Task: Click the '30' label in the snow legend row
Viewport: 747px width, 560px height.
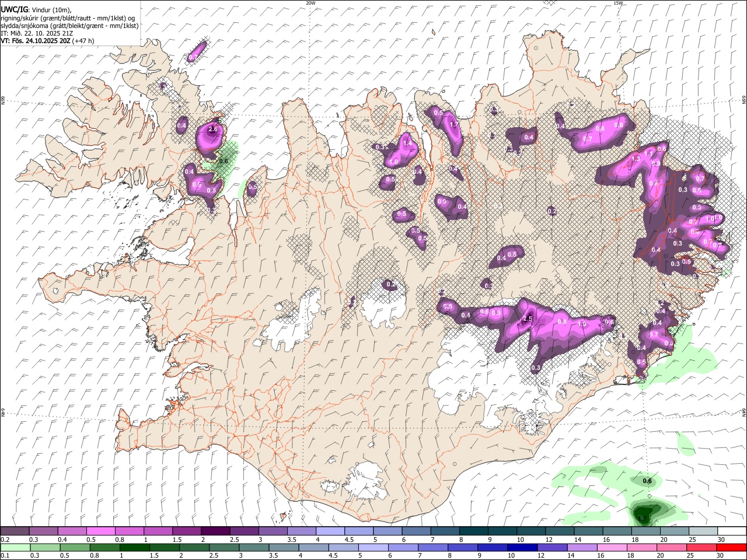Action: [x=721, y=540]
